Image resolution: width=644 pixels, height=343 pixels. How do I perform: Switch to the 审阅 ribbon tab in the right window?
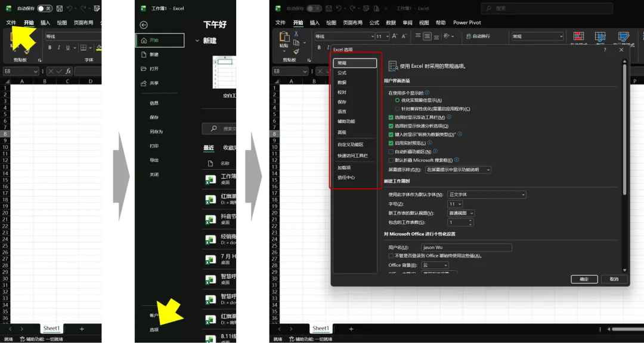407,23
